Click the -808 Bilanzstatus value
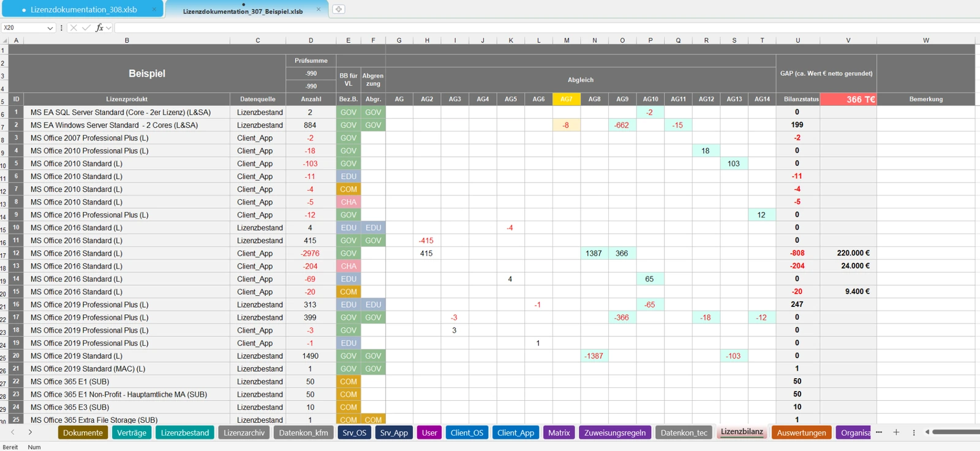Image resolution: width=980 pixels, height=451 pixels. [x=797, y=253]
